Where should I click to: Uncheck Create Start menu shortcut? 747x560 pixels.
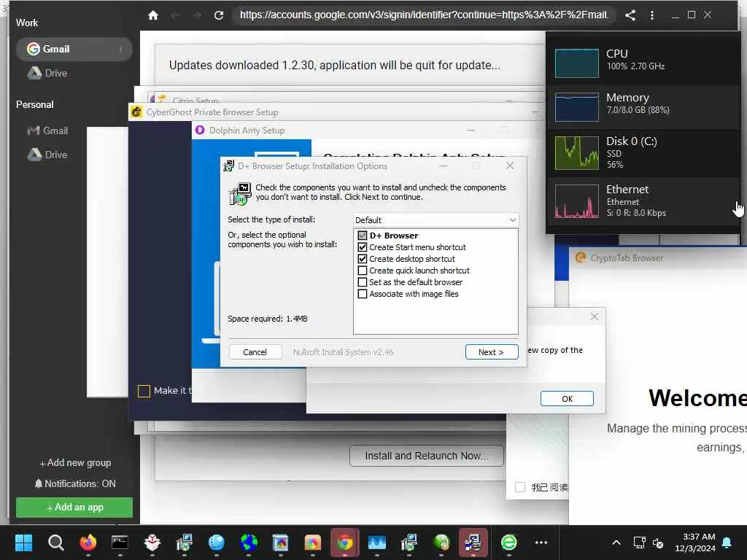[363, 247]
